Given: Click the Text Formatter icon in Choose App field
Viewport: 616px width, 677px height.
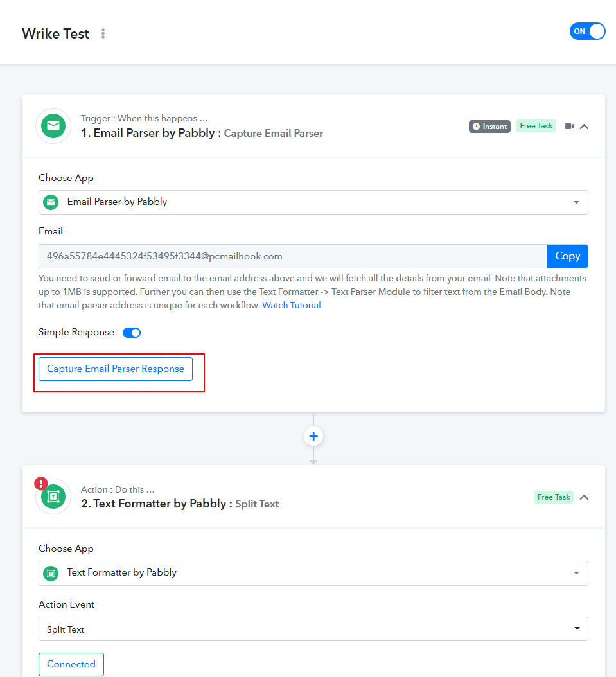Looking at the screenshot, I should 51,573.
